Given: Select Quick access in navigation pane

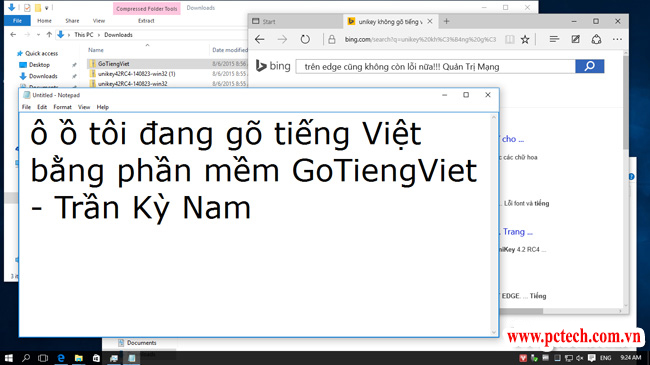Looking at the screenshot, I should click(41, 54).
